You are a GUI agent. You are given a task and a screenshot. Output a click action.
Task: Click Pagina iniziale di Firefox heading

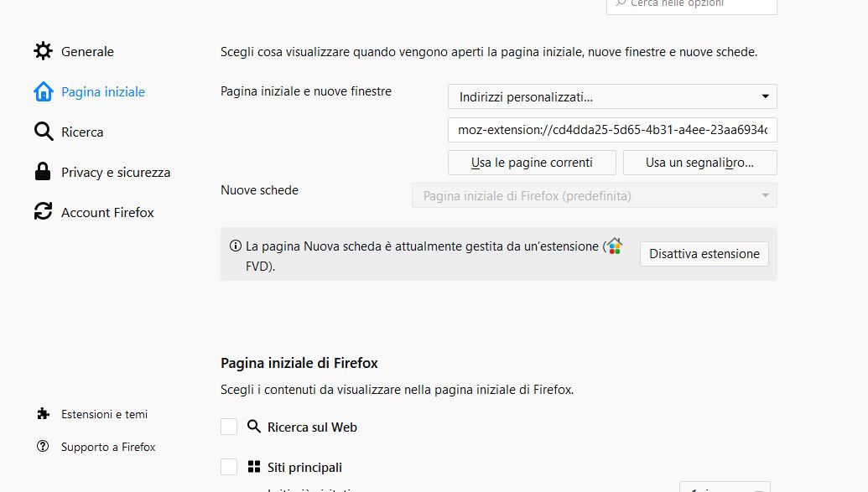[x=299, y=363]
